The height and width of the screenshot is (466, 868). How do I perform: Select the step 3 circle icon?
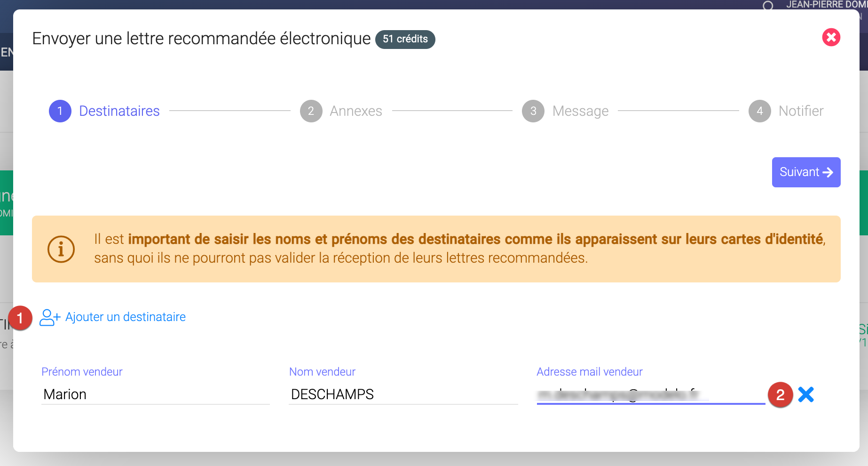coord(533,111)
